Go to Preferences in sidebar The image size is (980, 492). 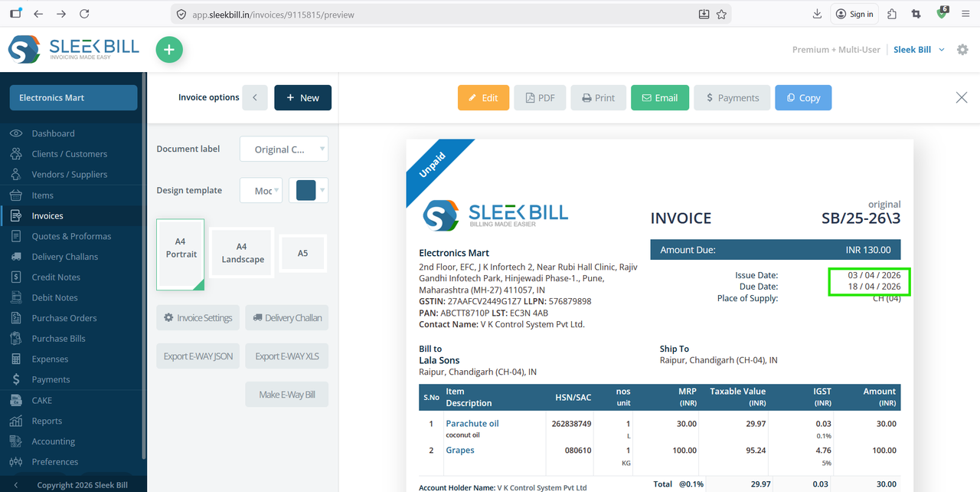[x=54, y=462]
